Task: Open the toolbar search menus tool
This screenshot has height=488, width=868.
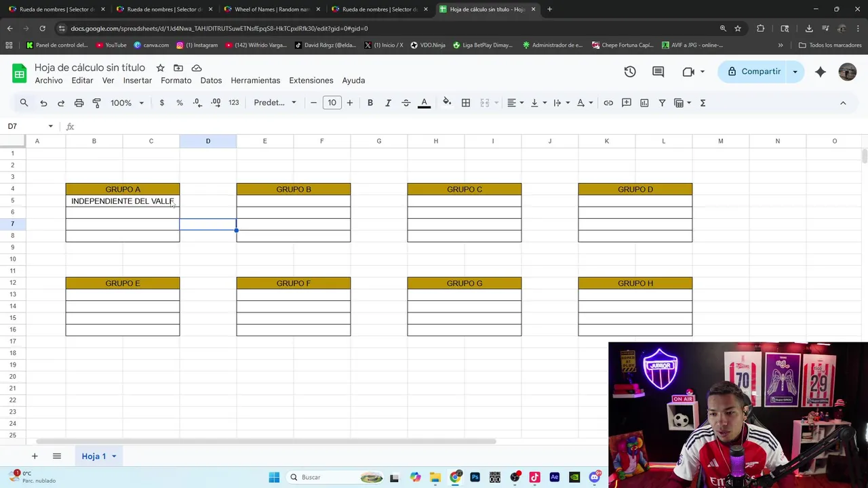Action: [x=24, y=103]
